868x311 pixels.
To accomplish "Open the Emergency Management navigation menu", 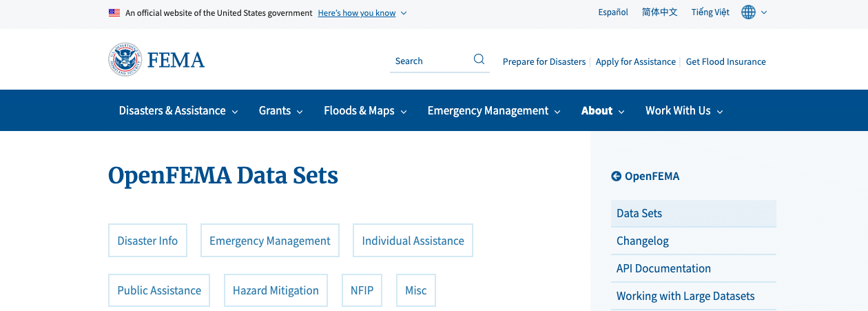I will 493,111.
